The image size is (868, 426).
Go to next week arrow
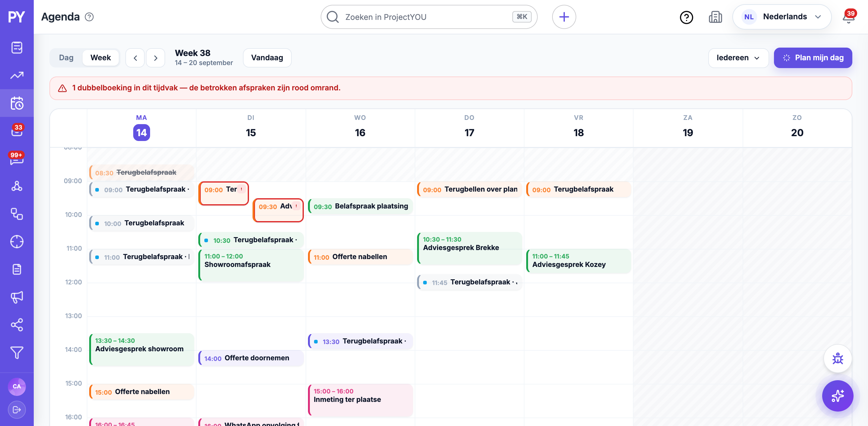click(x=156, y=58)
